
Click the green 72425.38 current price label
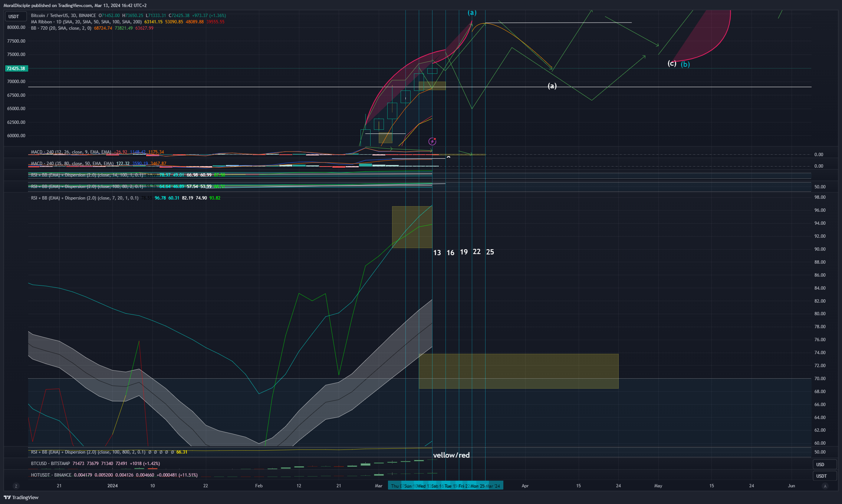(x=16, y=69)
